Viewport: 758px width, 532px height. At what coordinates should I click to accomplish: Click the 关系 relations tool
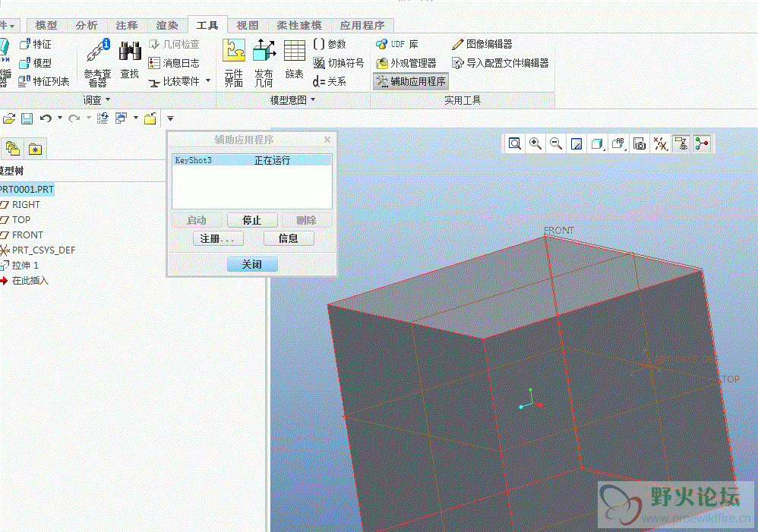329,81
